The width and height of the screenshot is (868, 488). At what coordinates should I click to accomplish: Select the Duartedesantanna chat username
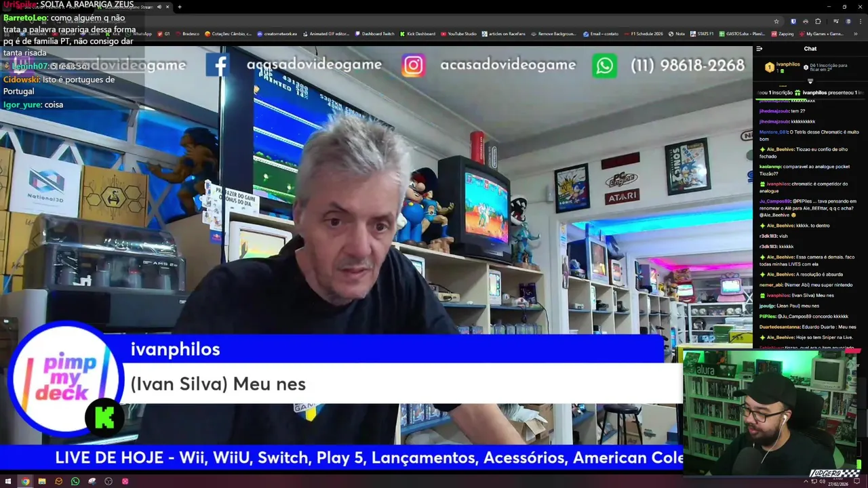780,327
